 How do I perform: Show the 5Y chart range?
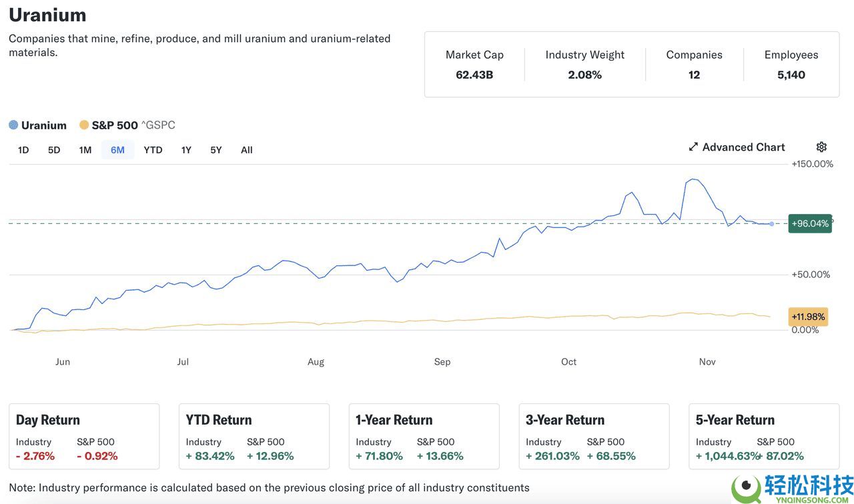216,150
